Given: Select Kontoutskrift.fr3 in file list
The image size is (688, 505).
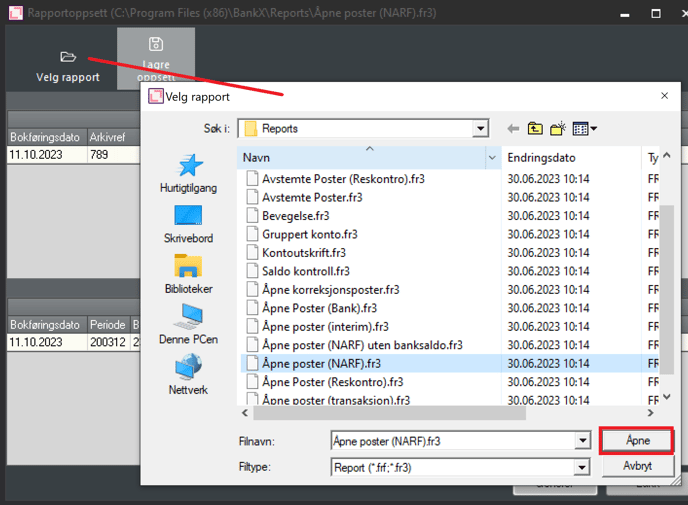Looking at the screenshot, I should 304,252.
